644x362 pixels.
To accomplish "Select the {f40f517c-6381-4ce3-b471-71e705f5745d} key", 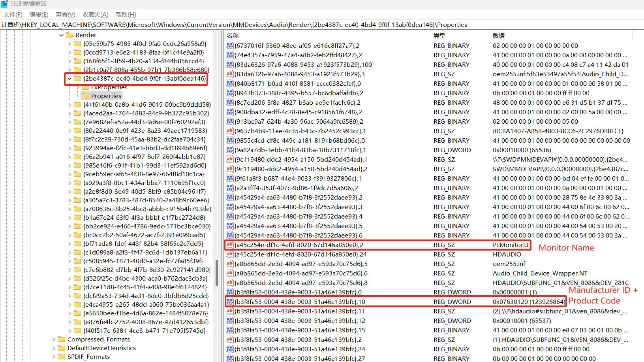I will (x=144, y=330).
